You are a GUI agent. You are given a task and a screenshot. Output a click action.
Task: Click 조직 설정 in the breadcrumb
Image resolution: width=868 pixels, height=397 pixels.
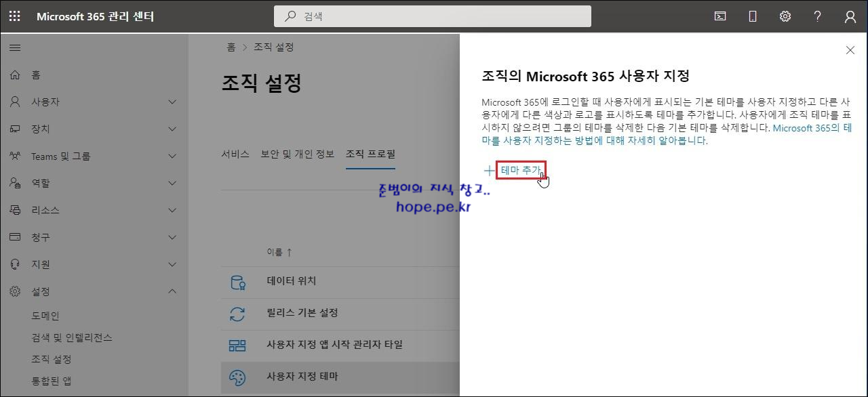[273, 47]
